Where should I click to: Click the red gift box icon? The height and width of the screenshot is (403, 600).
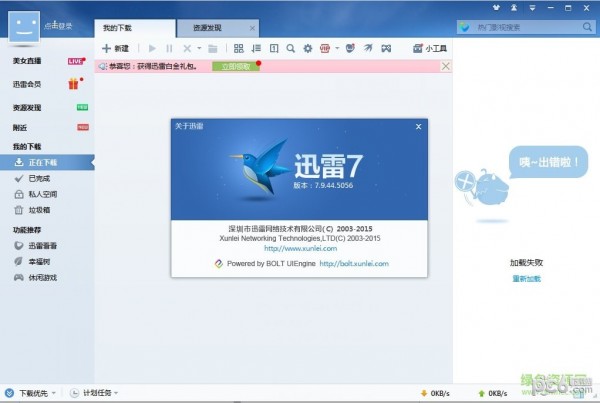74,83
